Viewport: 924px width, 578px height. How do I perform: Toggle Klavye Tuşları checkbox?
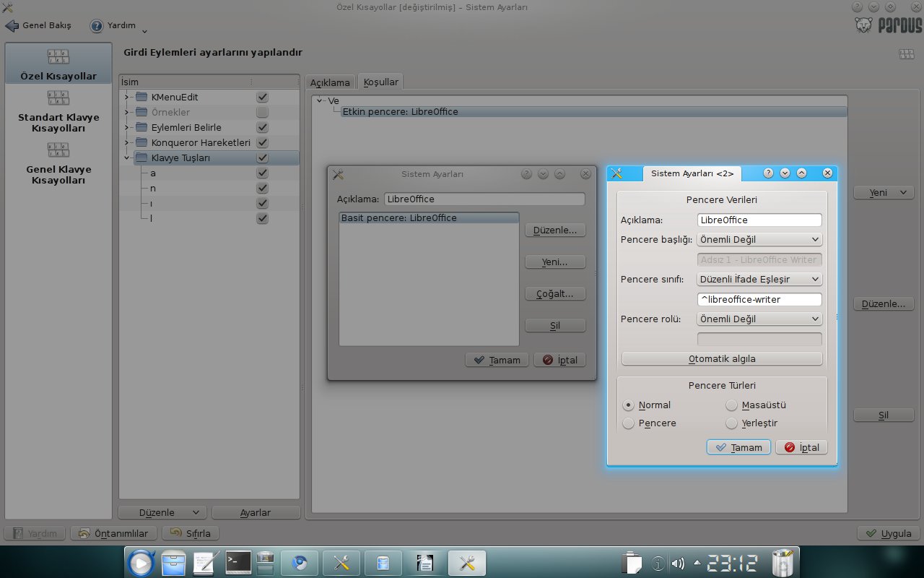(262, 158)
